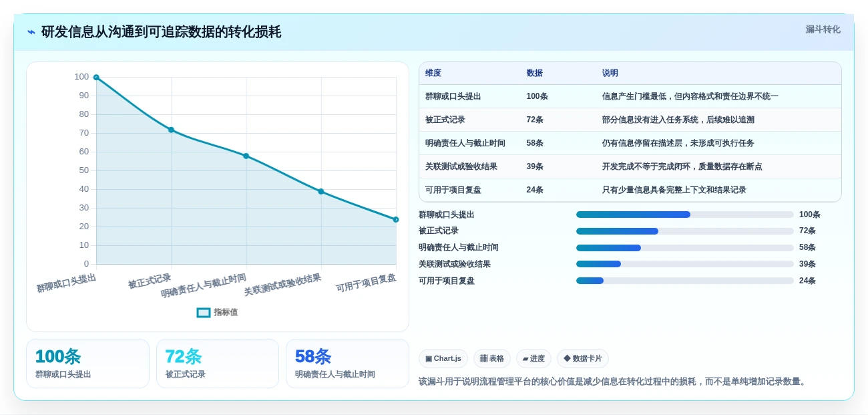Click the 100条 value beside first progress bar
Viewport: 868px width, 415px height.
tap(810, 215)
